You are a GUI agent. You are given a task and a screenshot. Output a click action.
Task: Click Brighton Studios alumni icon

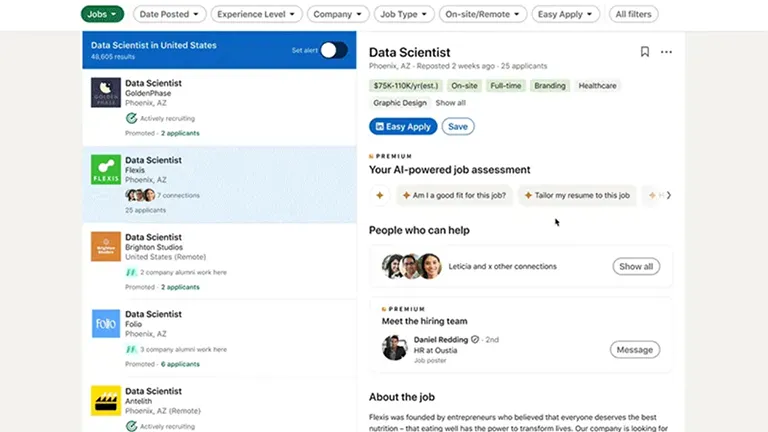click(x=131, y=272)
